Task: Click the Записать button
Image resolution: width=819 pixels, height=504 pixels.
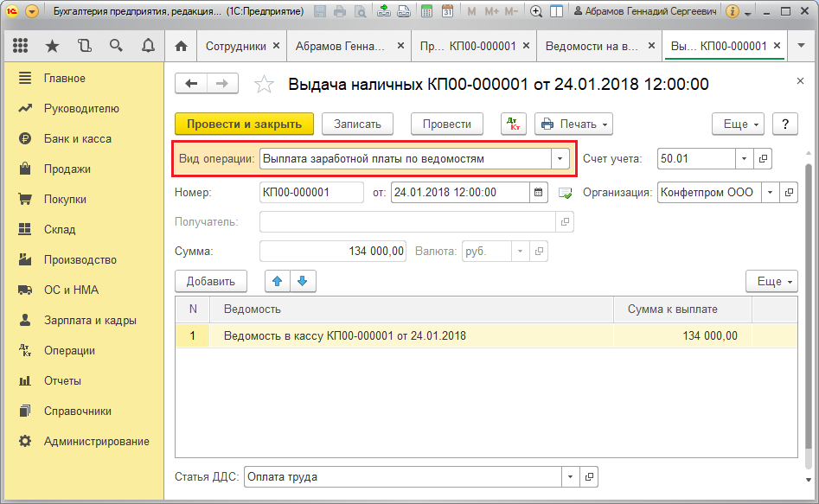Action: tap(357, 124)
